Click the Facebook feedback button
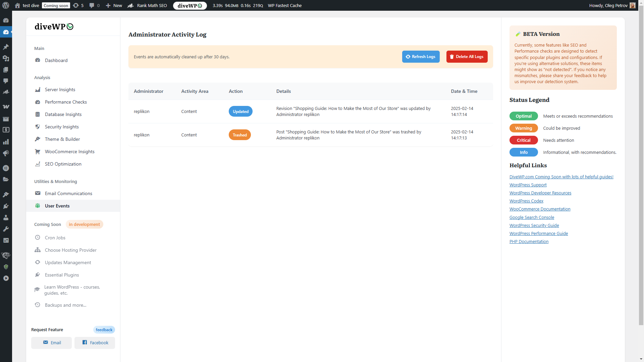 [x=95, y=343]
